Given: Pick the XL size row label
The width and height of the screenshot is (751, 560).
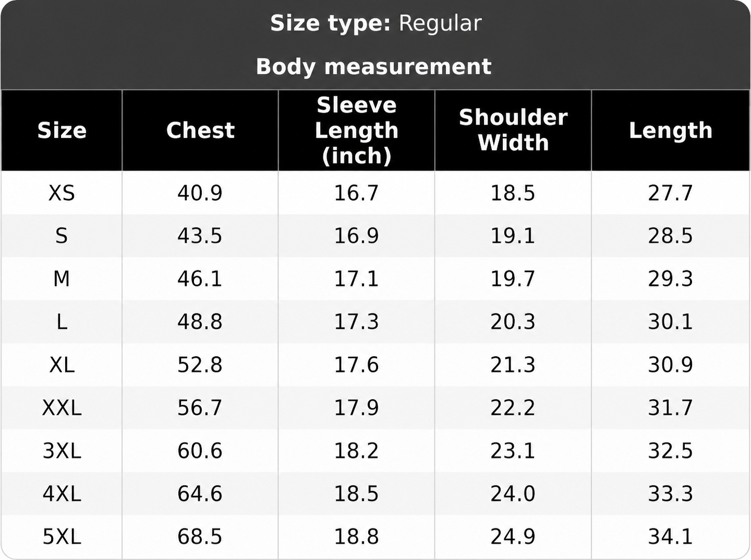Looking at the screenshot, I should 62,365.
